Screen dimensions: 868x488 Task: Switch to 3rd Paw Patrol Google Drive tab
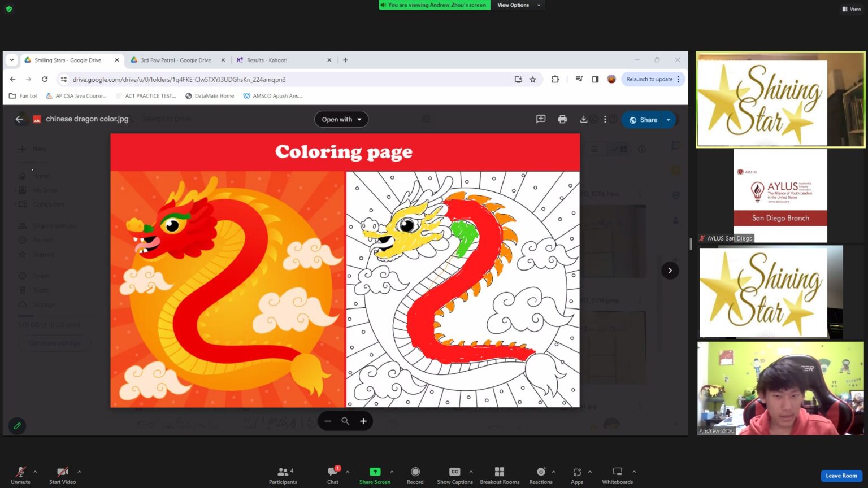pos(176,60)
